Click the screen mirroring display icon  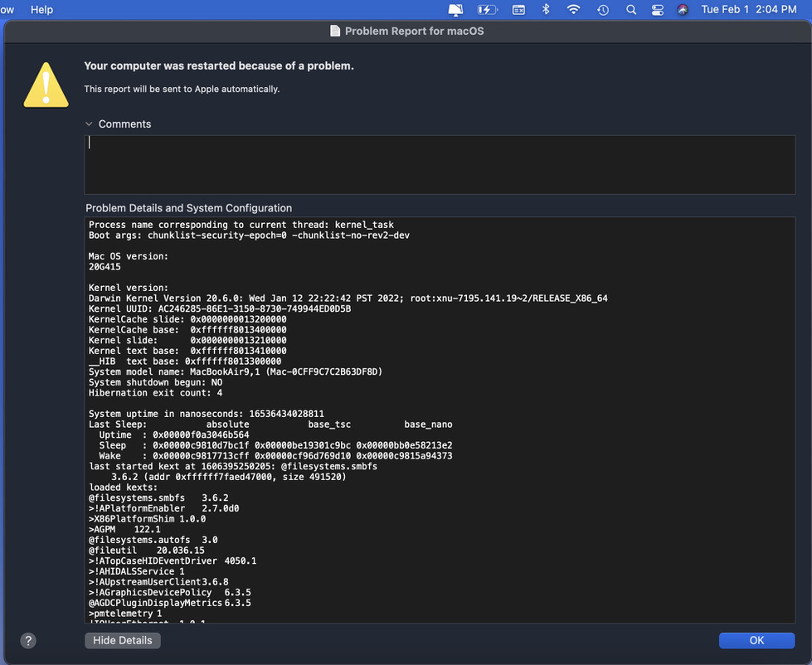(455, 9)
